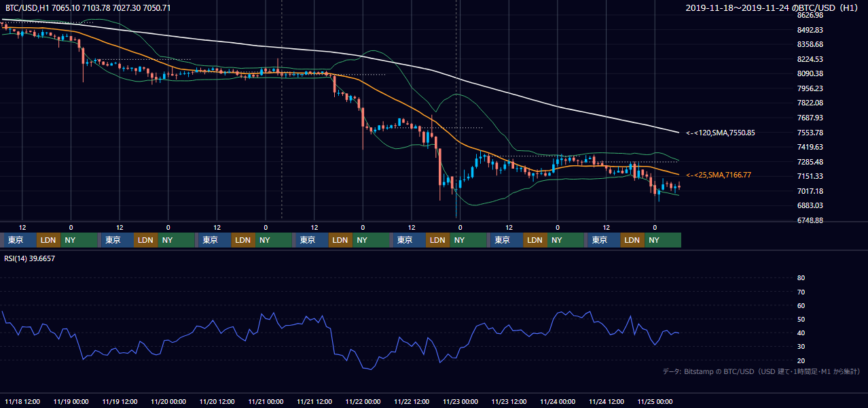Click the Bitstamp data source note

click(761, 371)
